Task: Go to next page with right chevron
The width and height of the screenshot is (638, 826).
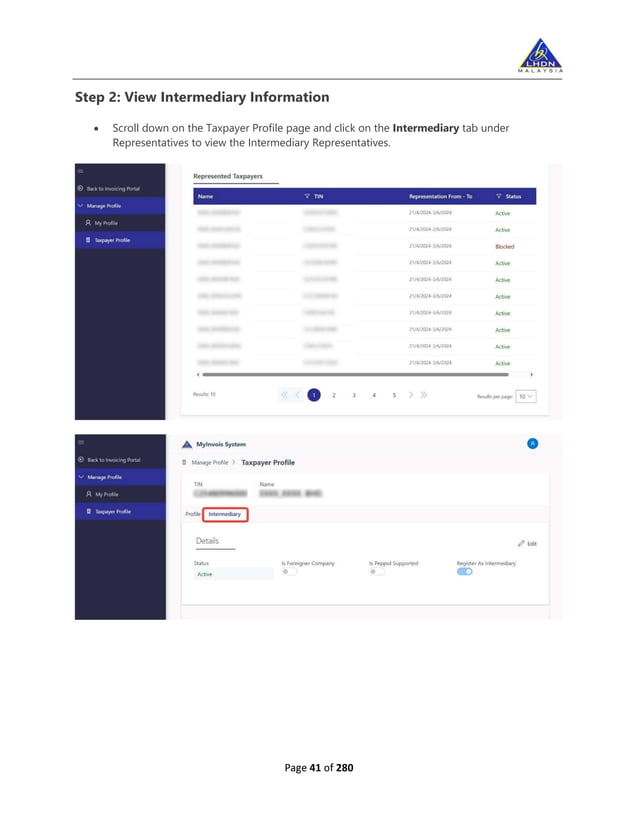Action: coord(411,395)
